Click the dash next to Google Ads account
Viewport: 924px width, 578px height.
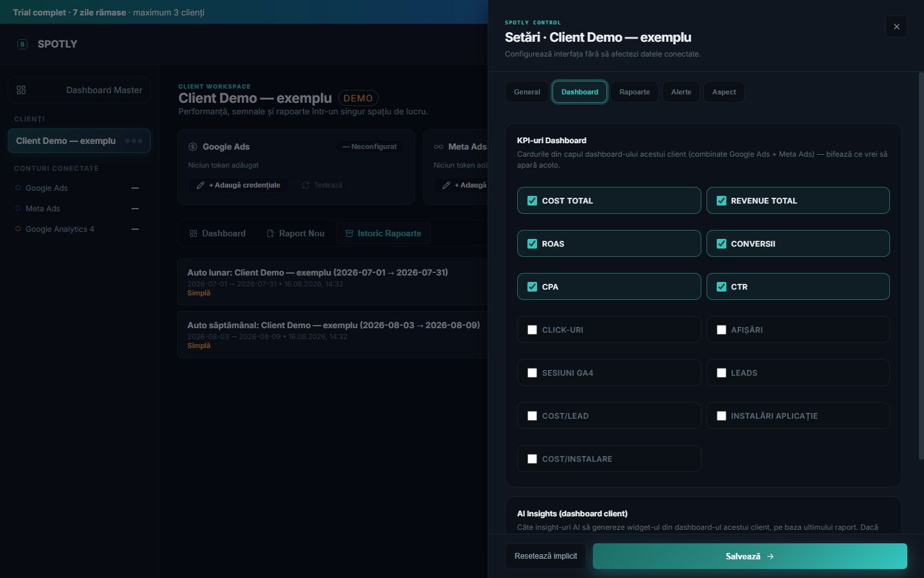135,188
